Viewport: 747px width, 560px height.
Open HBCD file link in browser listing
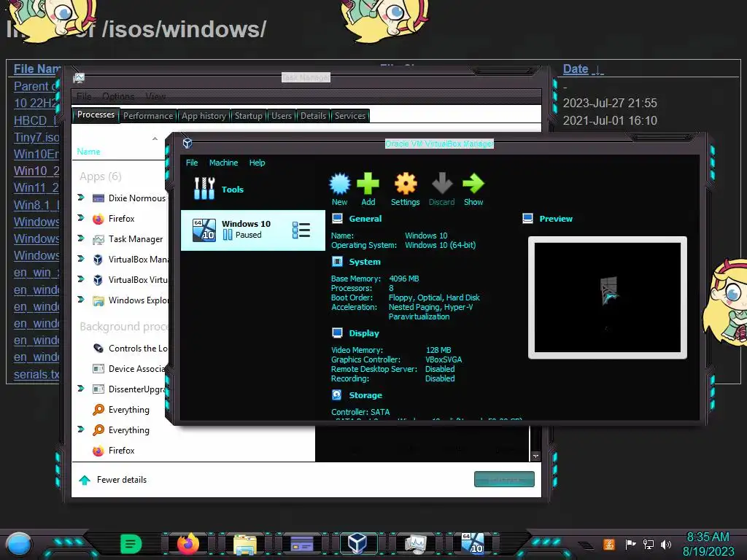[34, 120]
